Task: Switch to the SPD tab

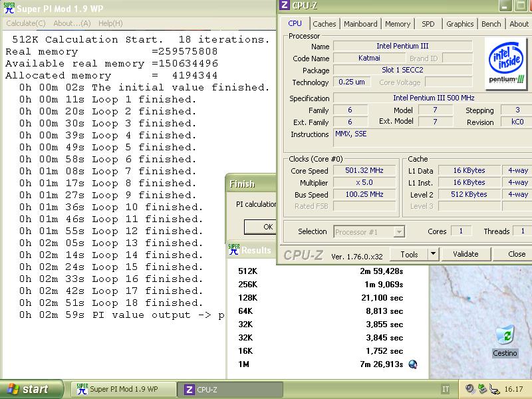Action: (x=428, y=24)
